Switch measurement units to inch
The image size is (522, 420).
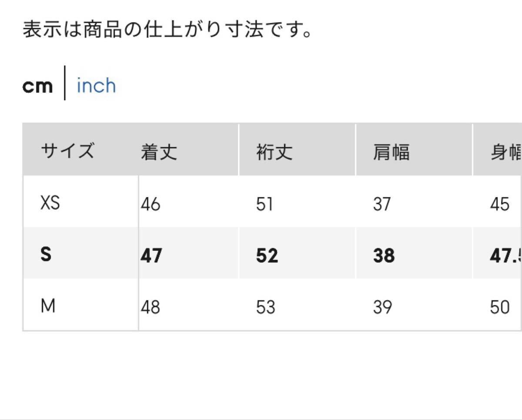[x=96, y=85]
